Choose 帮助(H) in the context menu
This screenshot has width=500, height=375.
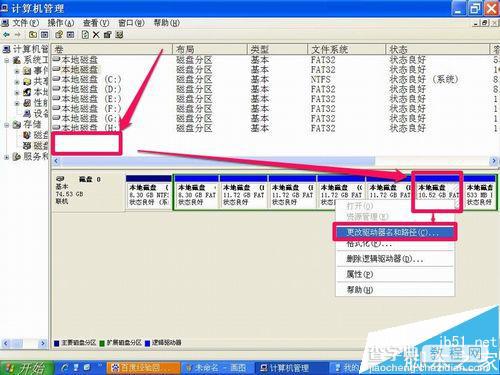pos(395,290)
